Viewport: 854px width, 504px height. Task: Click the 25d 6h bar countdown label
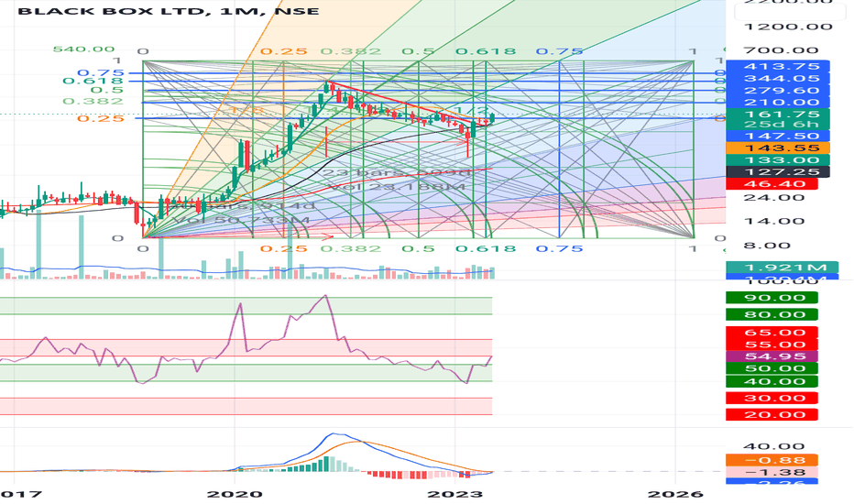(x=777, y=125)
